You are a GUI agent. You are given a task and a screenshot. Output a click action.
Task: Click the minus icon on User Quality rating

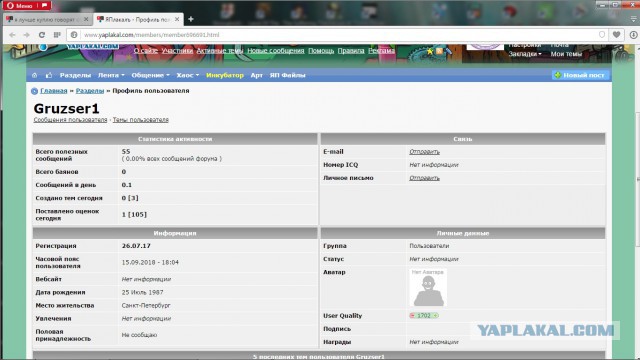coord(412,316)
